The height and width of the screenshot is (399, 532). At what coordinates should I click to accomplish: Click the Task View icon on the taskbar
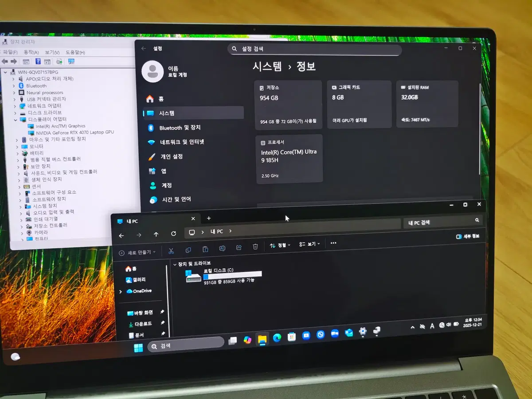(233, 340)
